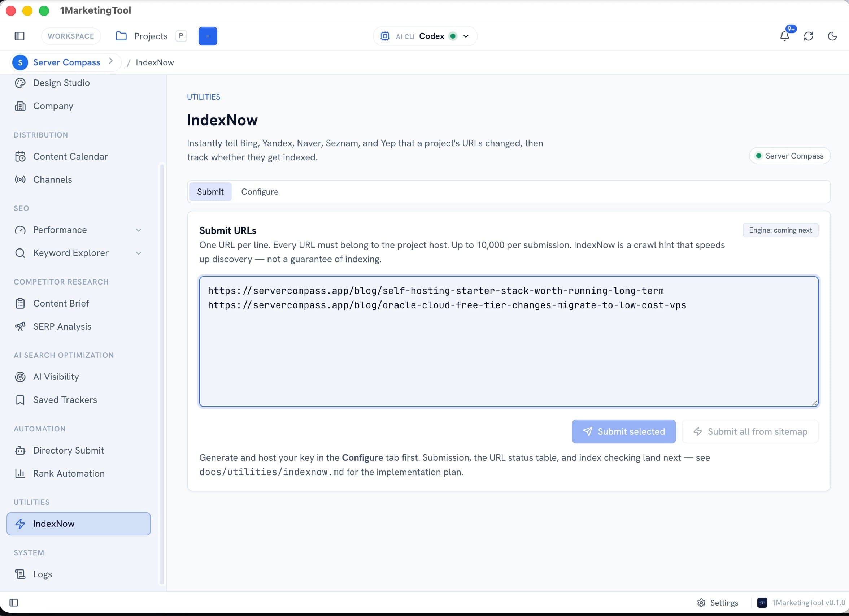Click Submit all from sitemap button
849x616 pixels.
click(x=750, y=431)
